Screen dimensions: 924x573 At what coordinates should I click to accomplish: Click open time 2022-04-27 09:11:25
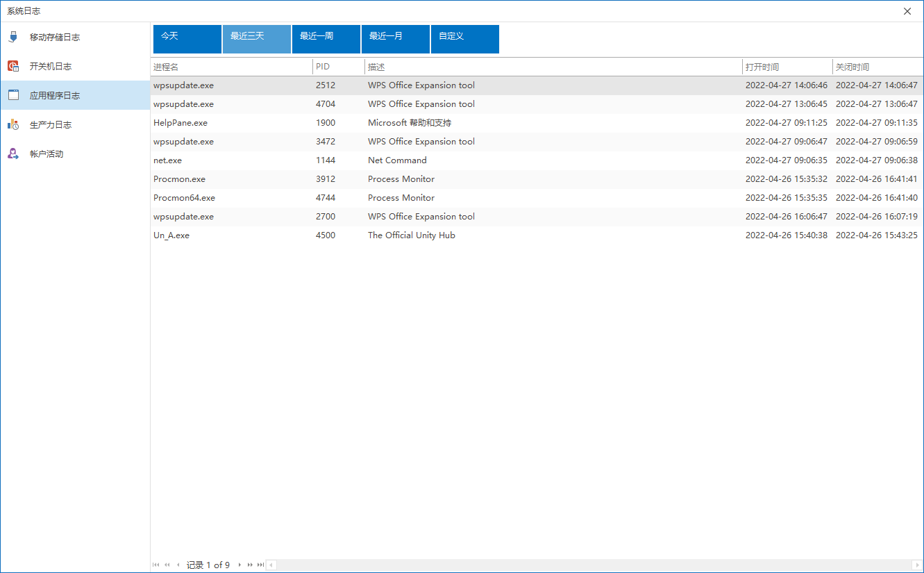787,123
